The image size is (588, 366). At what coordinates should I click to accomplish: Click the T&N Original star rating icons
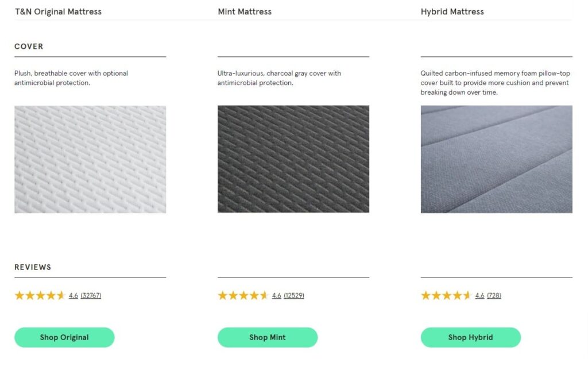(x=40, y=295)
